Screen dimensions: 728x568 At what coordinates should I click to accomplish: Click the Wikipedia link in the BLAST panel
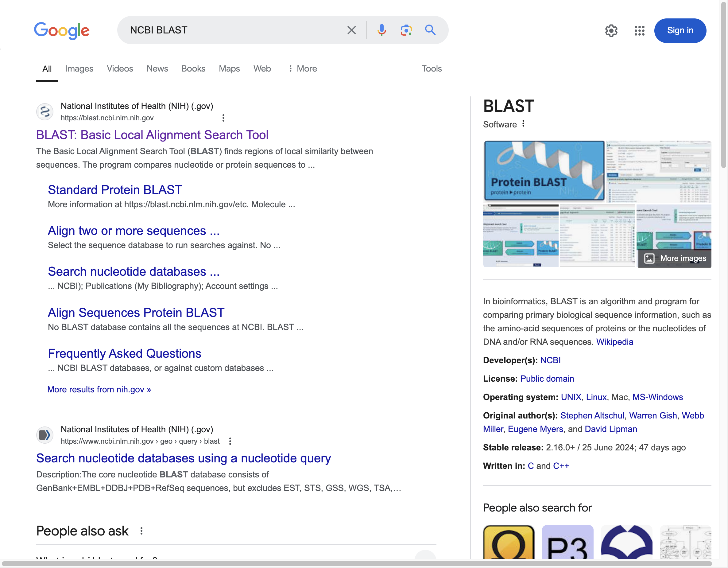pos(615,342)
